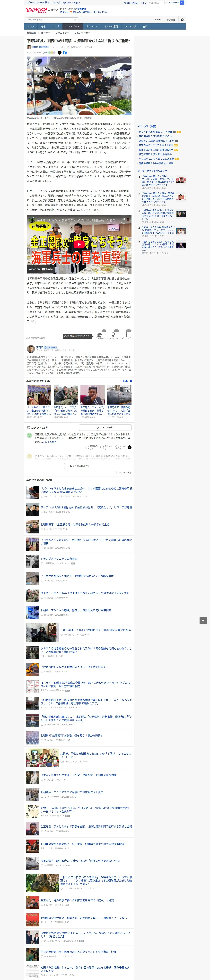
Task: Click the マイページ button
Action: click(157, 20)
